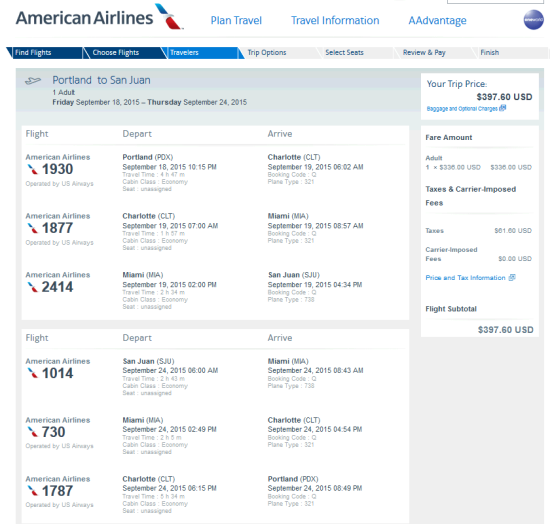Open the Baggage and Optional Charges link
The image size is (550, 524).
pyautogui.click(x=462, y=109)
